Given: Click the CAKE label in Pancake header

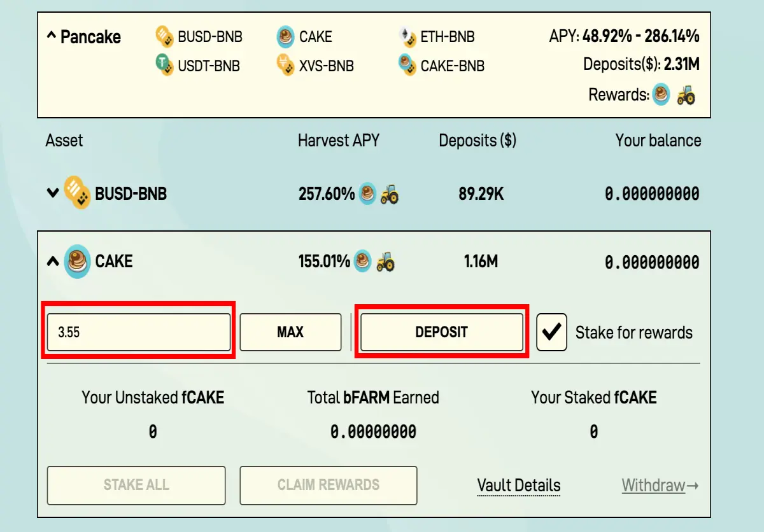Looking at the screenshot, I should (316, 37).
